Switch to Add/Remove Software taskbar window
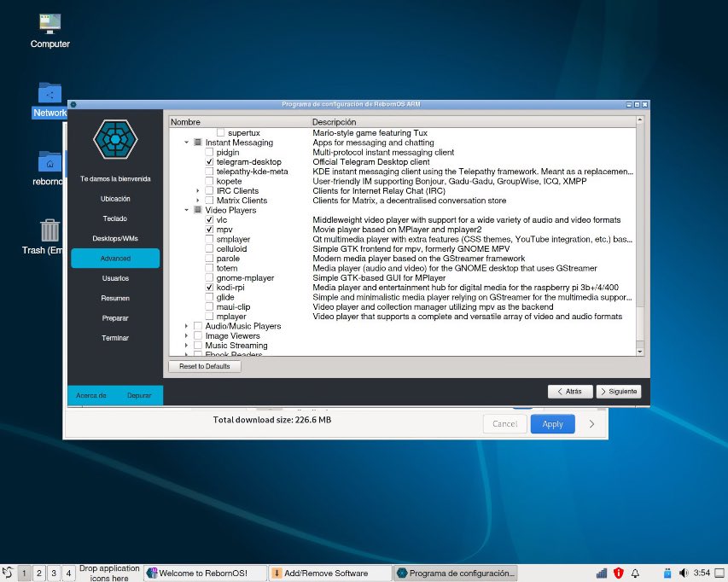728x582 pixels. click(x=330, y=573)
